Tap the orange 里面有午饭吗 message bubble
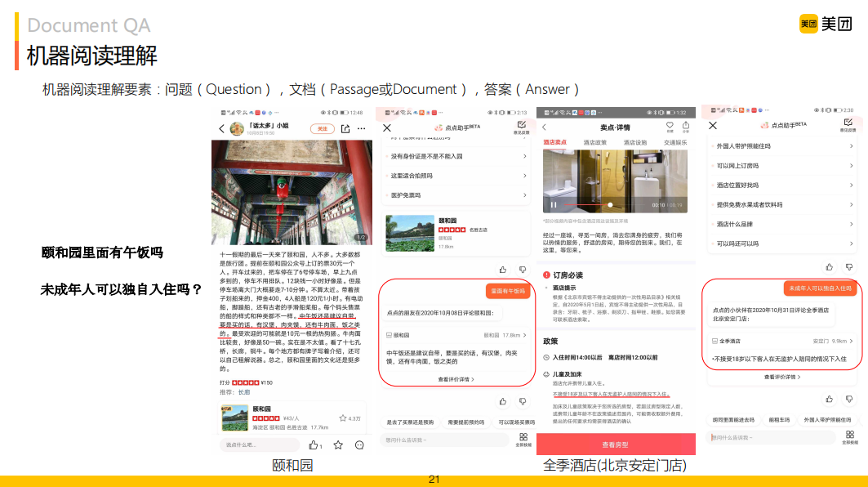Viewport: 868px width, 487px height. [508, 291]
